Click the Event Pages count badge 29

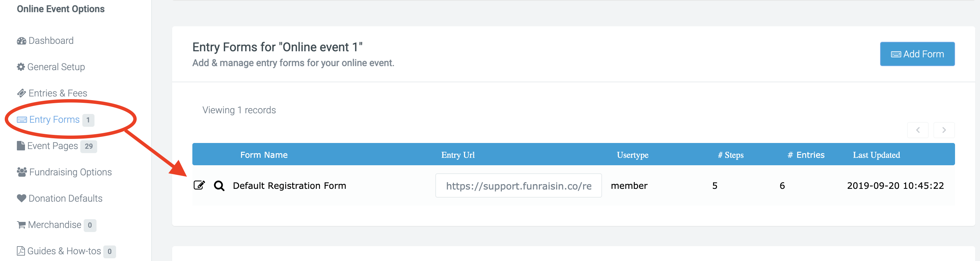89,146
